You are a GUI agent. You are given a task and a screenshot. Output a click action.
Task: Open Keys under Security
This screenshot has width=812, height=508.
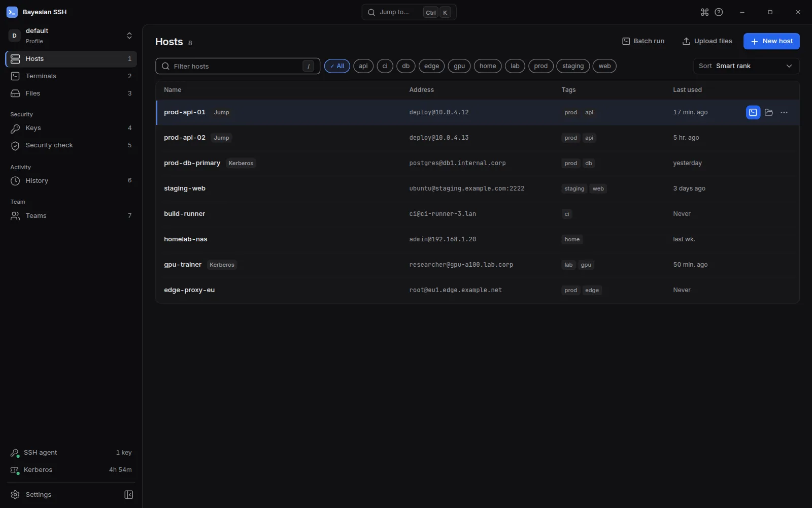tap(71, 128)
